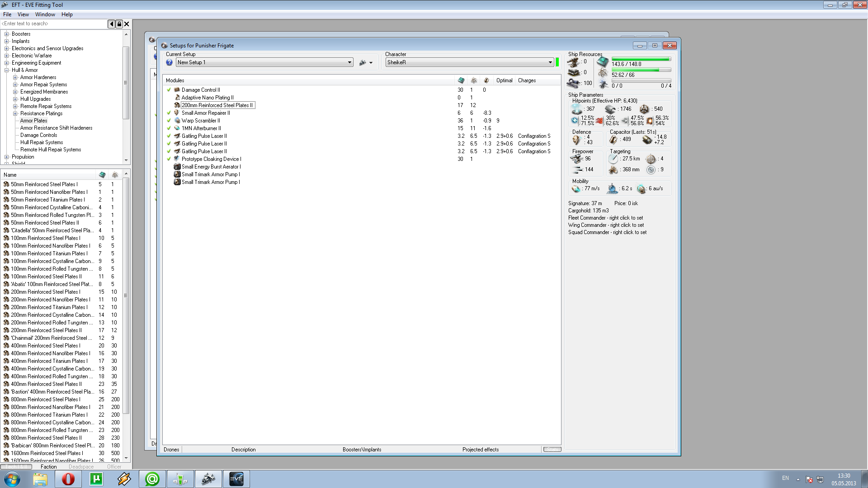Viewport: 868px width, 488px height.
Task: Toggle Warp Scrambler II active state
Action: tap(169, 121)
